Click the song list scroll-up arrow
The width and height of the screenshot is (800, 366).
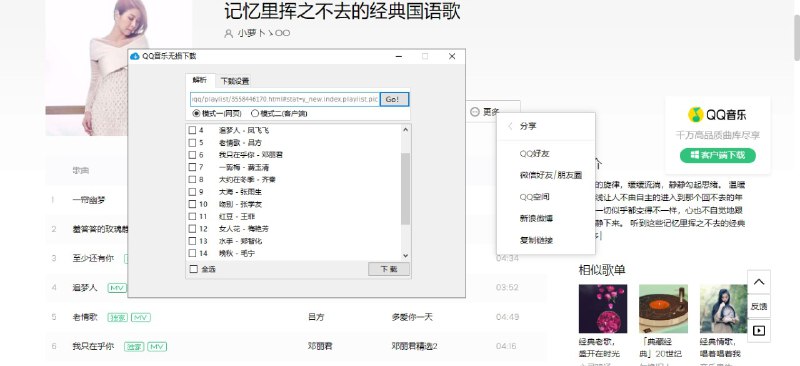[x=406, y=130]
